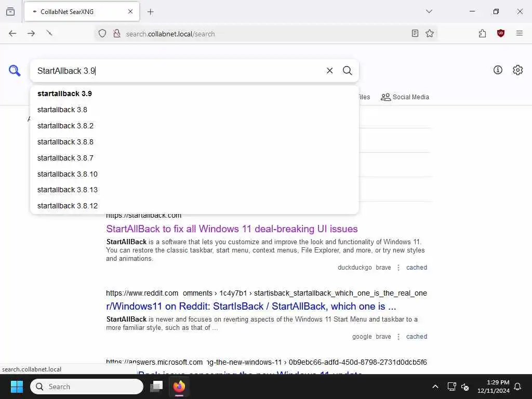Click the answers.microsoft.com result URL
532x399 pixels.
click(x=267, y=362)
